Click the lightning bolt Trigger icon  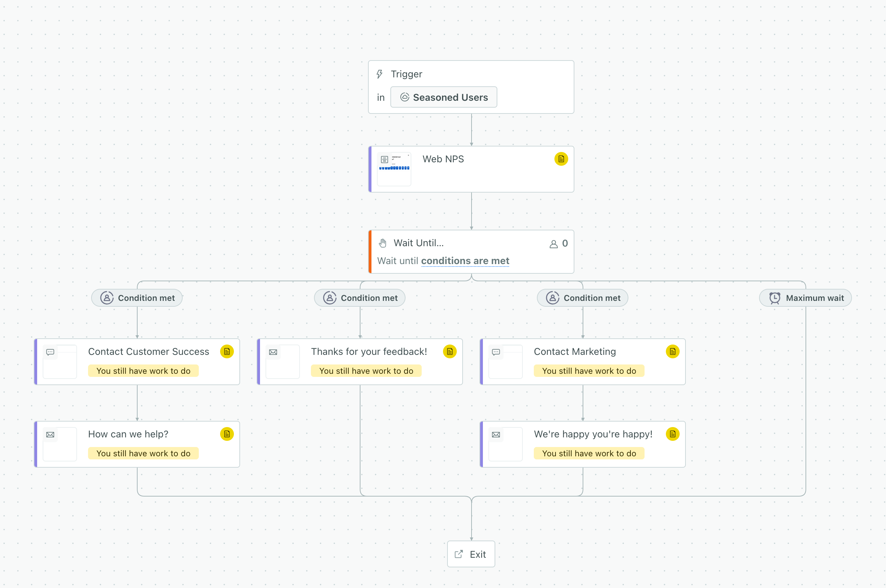tap(380, 74)
